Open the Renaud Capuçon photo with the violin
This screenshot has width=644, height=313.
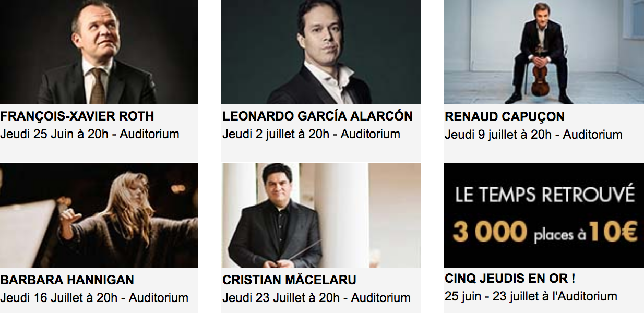tap(543, 52)
